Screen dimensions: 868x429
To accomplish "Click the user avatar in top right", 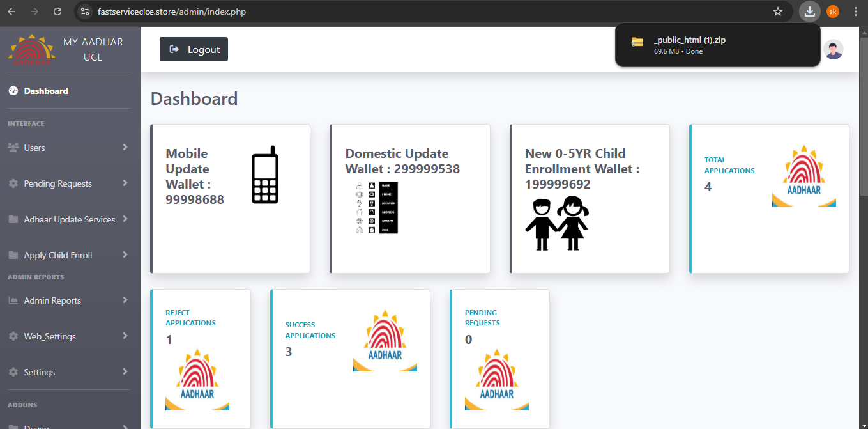I will click(833, 49).
